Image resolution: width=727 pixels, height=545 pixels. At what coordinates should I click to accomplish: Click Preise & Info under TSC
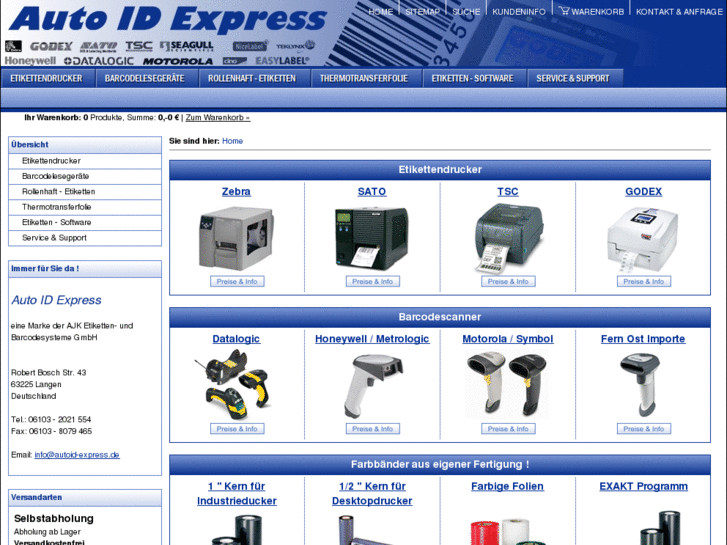[508, 282]
